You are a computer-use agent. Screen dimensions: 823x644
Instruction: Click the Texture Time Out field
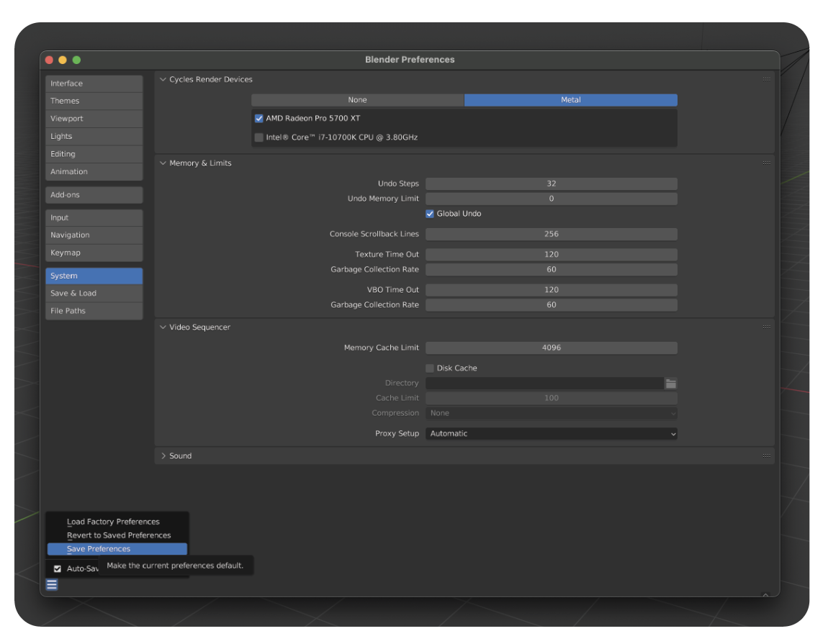[x=551, y=254]
